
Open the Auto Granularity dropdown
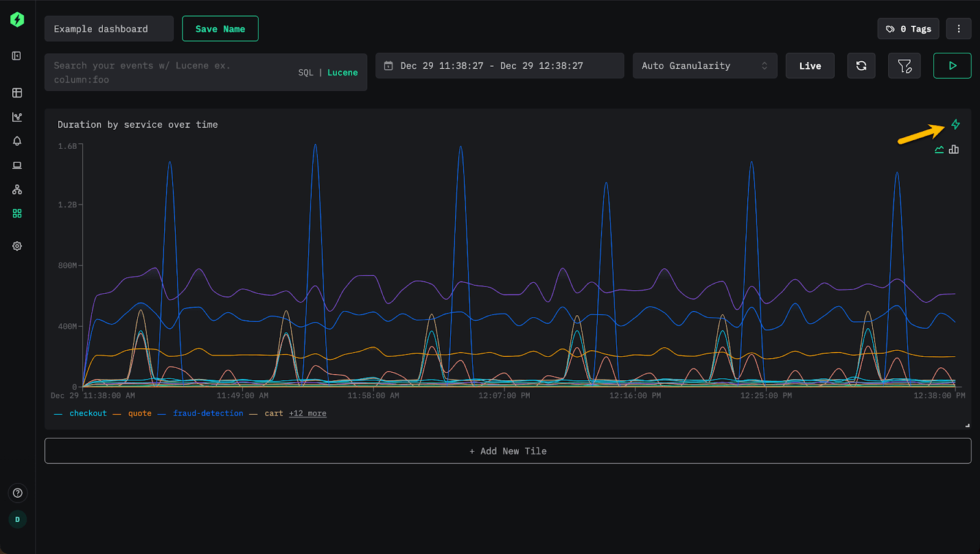coord(704,66)
